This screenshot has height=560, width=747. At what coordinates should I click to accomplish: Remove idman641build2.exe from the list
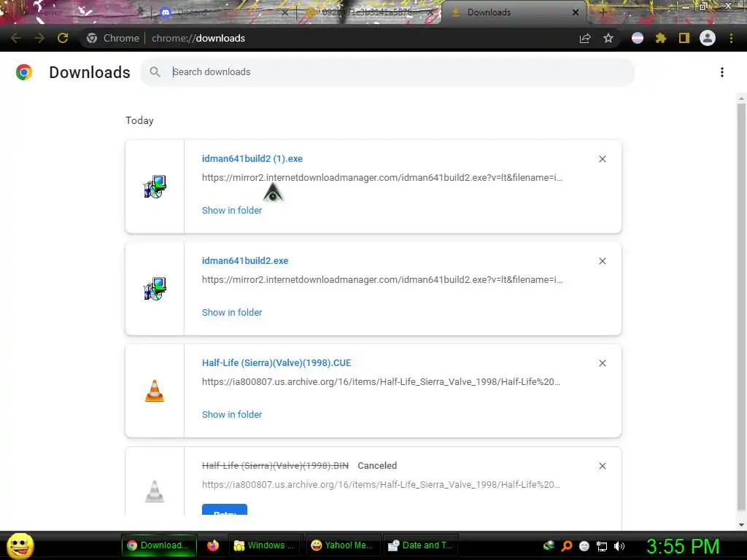coord(603,261)
